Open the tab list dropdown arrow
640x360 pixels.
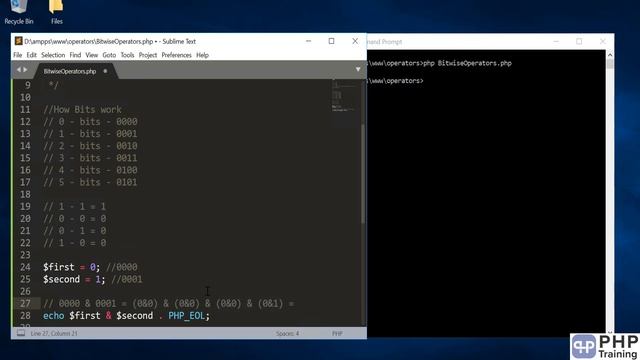coord(358,70)
